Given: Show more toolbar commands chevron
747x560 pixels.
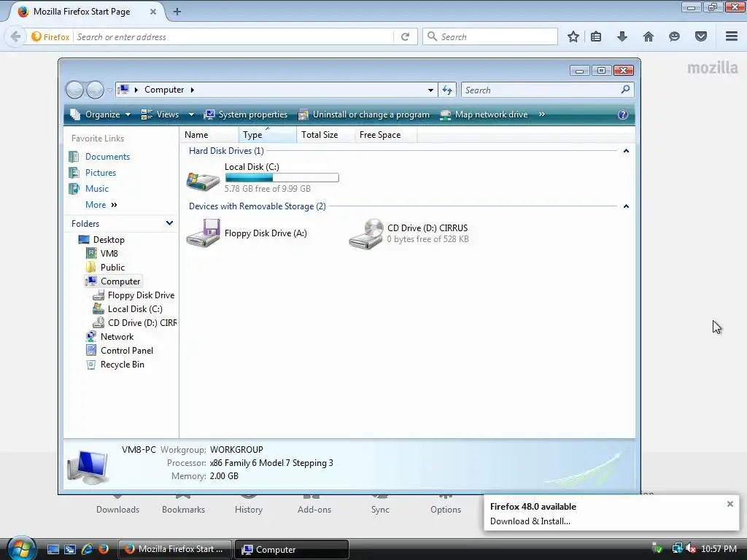Looking at the screenshot, I should tap(542, 114).
